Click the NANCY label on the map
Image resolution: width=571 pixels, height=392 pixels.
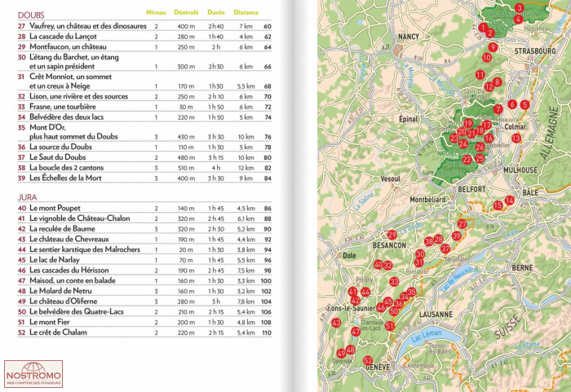coord(409,37)
